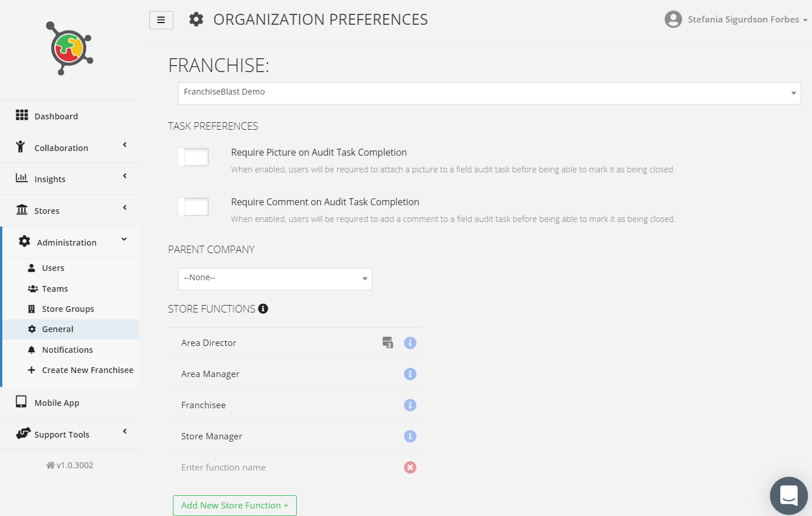Click the FranchiseBlast puzzle logo
The image size is (812, 516).
(x=69, y=48)
